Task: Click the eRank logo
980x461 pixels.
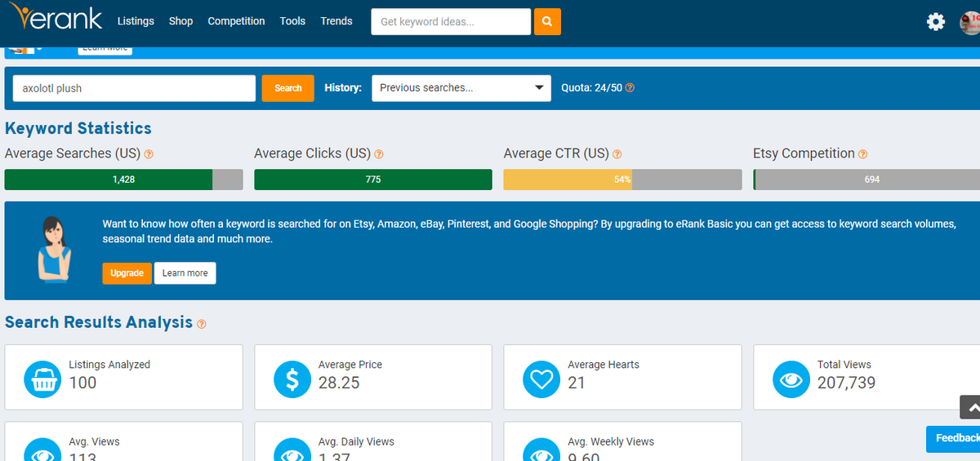Action: (x=56, y=18)
